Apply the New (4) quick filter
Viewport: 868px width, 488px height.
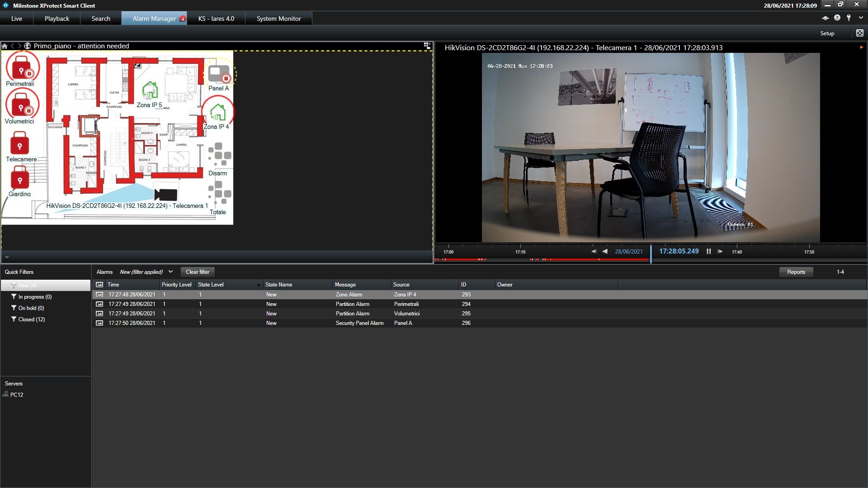[x=46, y=286]
